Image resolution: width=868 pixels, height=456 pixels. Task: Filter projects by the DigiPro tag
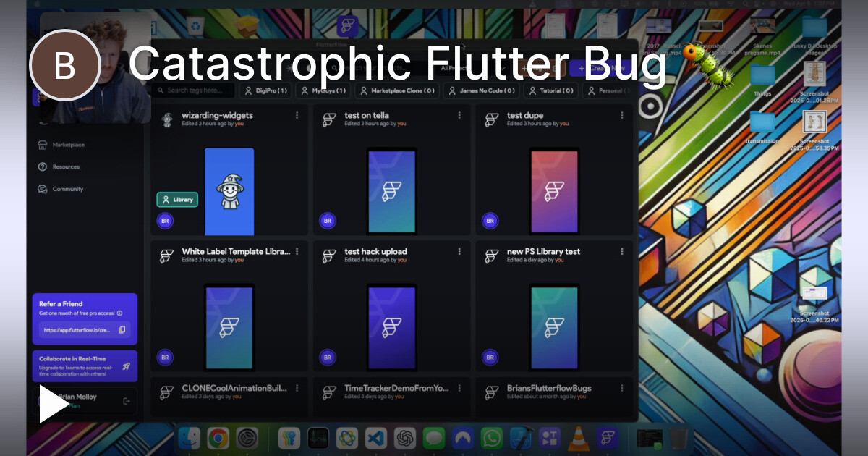(265, 90)
